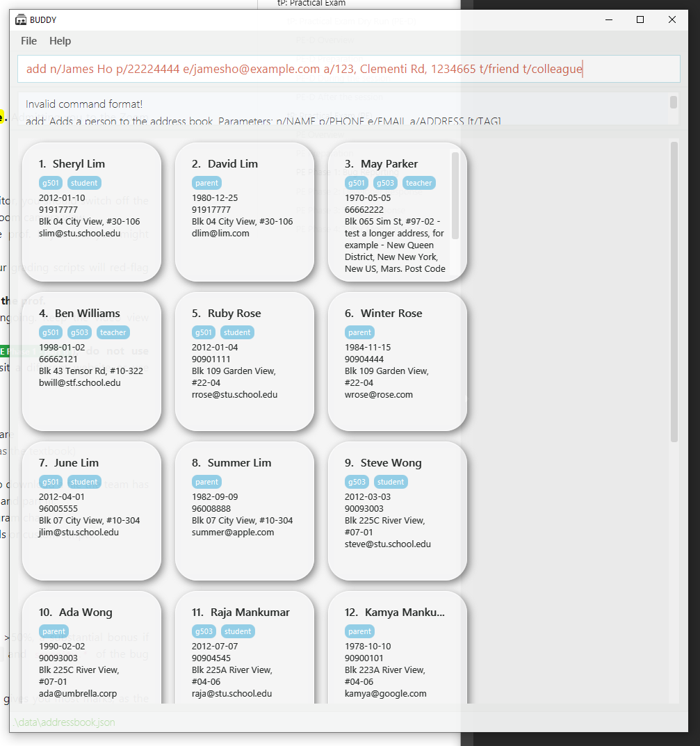Click May Parker card's address scrollbar

455,195
